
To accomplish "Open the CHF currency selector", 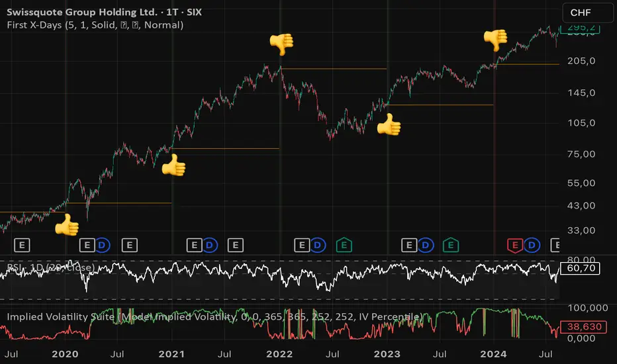I will [x=587, y=13].
